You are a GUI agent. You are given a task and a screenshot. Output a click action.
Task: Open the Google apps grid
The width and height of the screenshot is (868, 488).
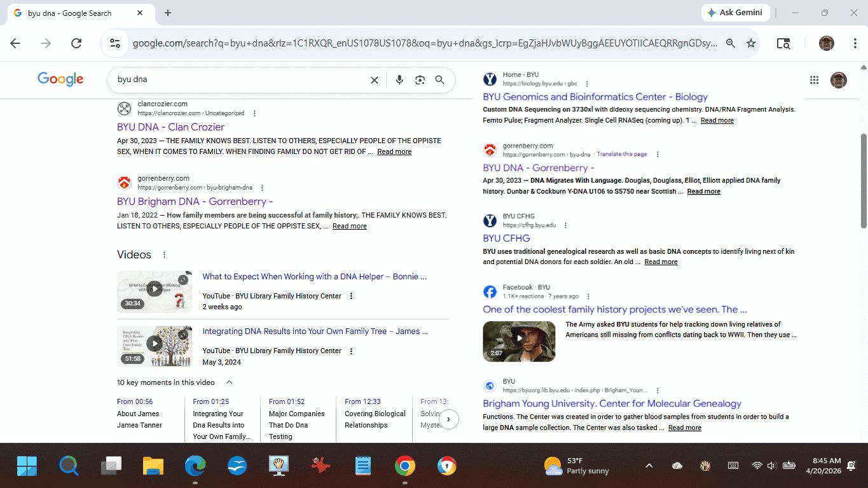814,80
